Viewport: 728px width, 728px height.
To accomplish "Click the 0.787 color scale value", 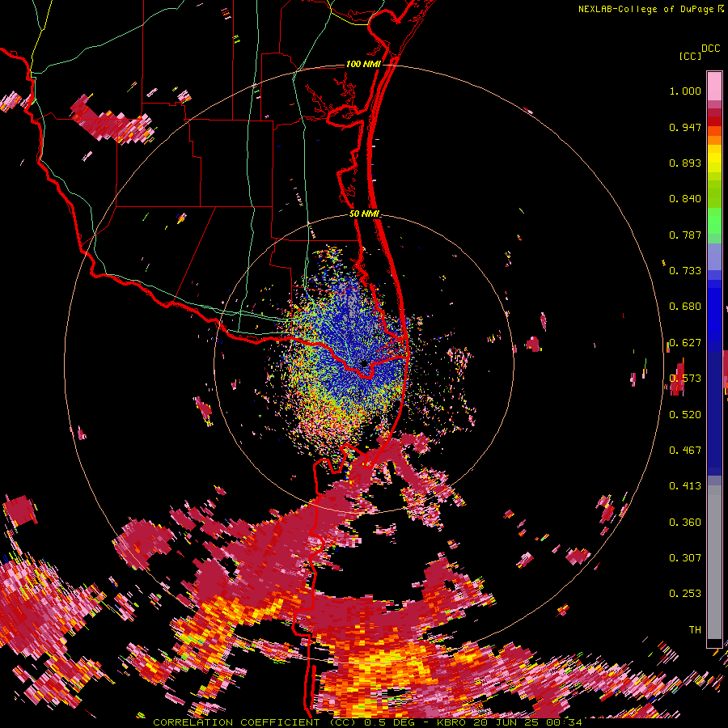I will (x=685, y=235).
